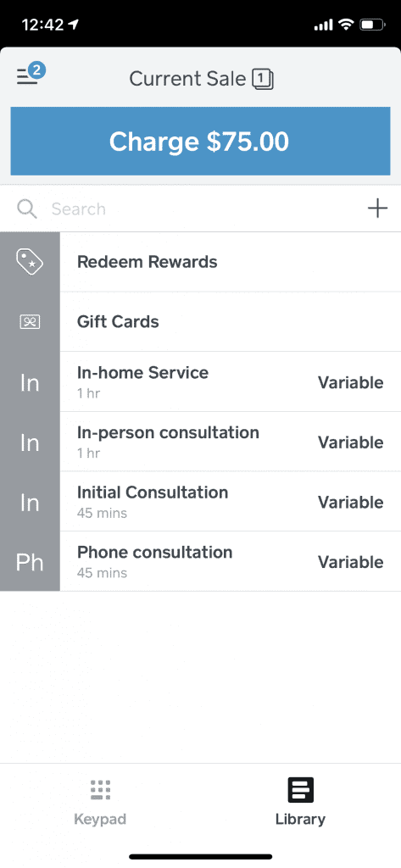Tap the Keypad grid icon
401x868 pixels.
click(x=100, y=790)
